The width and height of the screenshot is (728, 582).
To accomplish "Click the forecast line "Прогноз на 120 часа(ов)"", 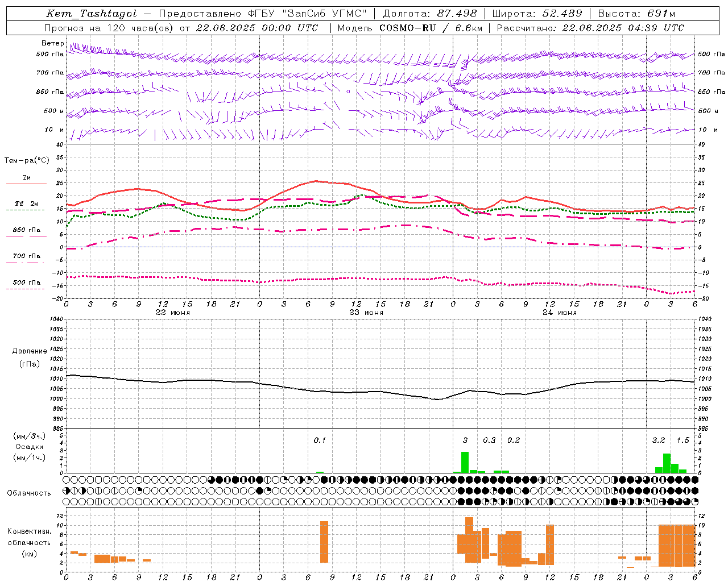I will tap(109, 28).
